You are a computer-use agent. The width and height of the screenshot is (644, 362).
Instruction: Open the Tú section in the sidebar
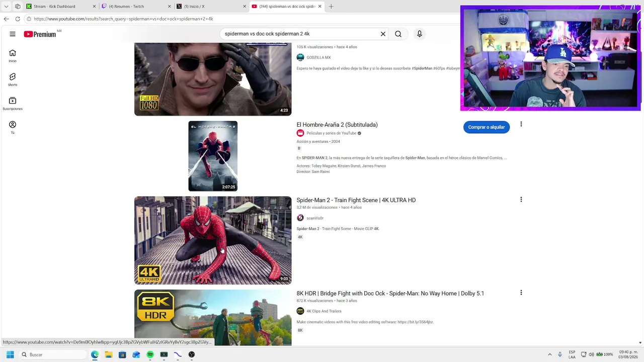(x=13, y=127)
